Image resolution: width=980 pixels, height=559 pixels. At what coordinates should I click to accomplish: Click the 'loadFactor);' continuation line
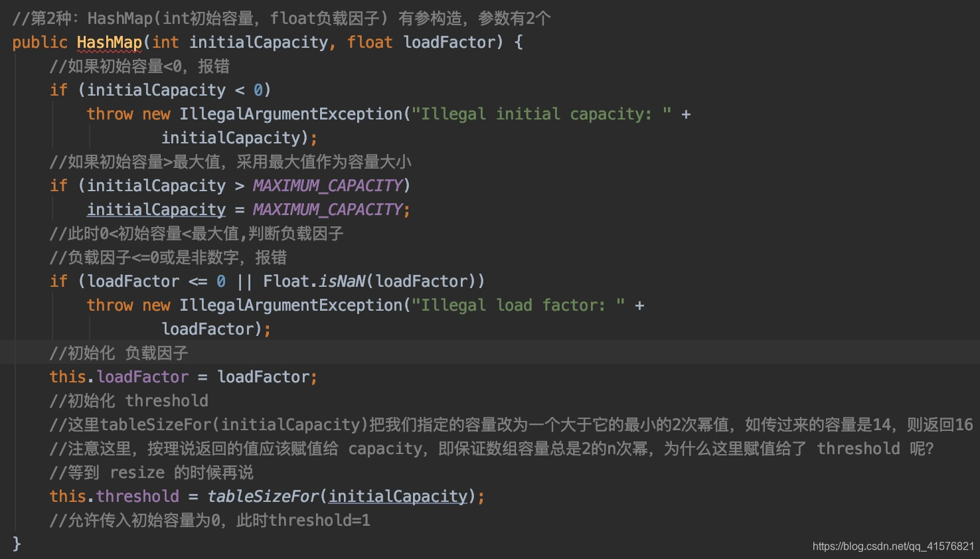pyautogui.click(x=216, y=329)
